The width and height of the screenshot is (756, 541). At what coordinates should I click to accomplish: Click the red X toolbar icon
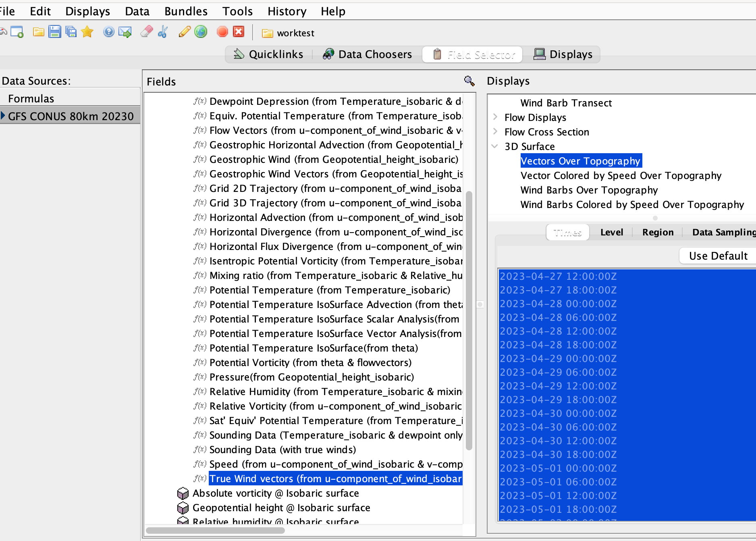(239, 32)
